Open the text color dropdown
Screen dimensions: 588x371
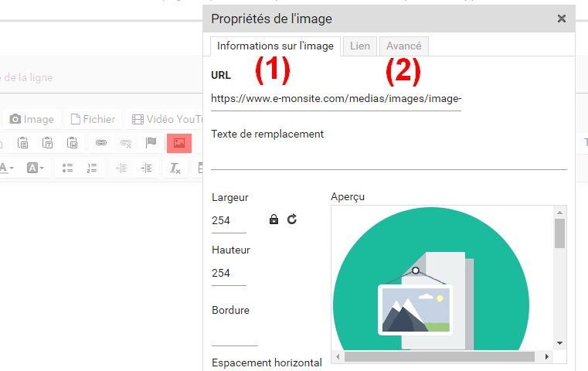click(6, 168)
